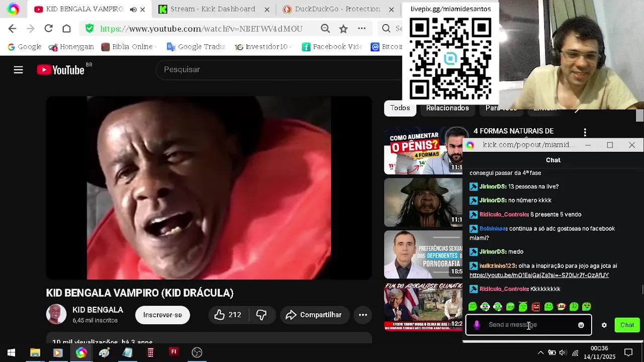Open the Windows Start menu
This screenshot has width=644, height=362.
(x=11, y=352)
